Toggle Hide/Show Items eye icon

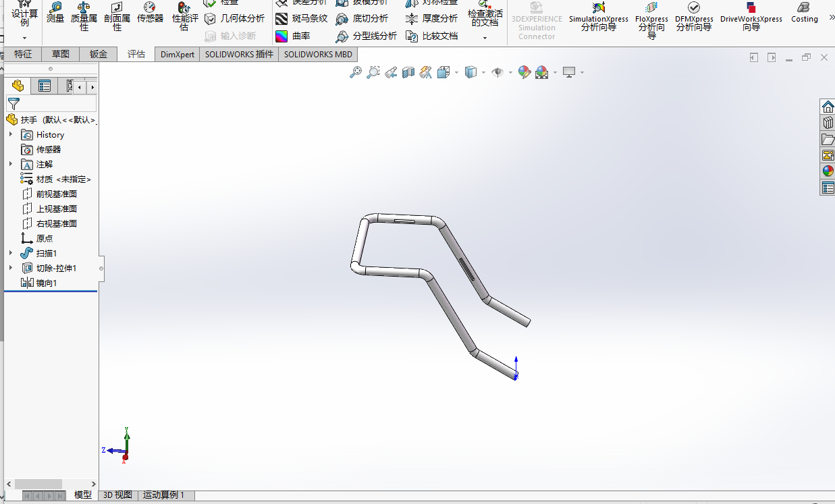[x=498, y=72]
